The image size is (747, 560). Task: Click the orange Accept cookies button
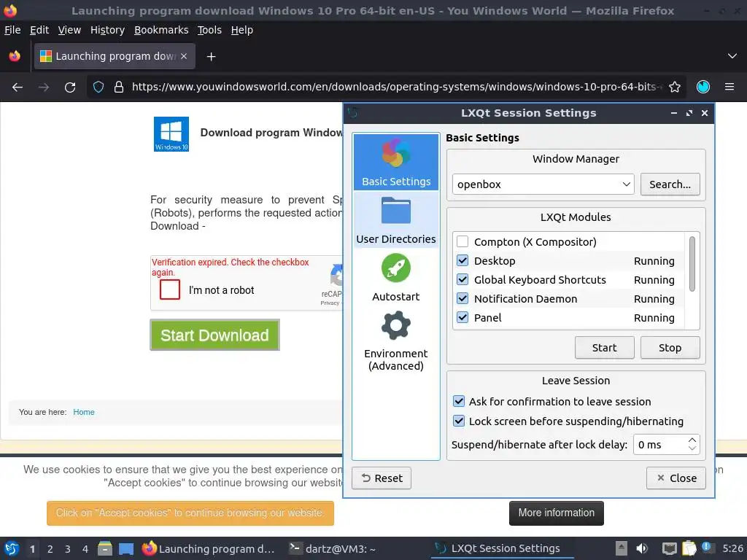[x=190, y=513]
